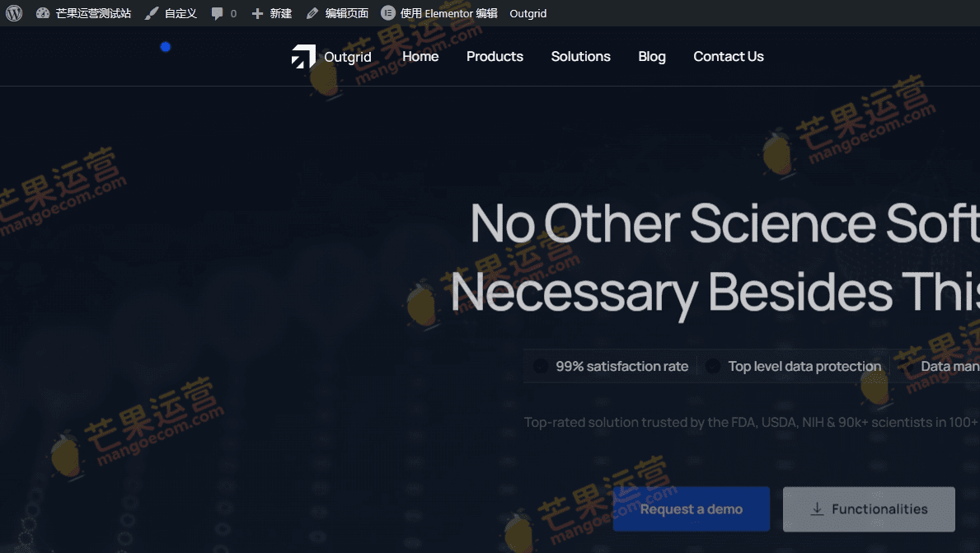The width and height of the screenshot is (980, 553).
Task: Click the Elementor circle icon
Action: tap(388, 13)
